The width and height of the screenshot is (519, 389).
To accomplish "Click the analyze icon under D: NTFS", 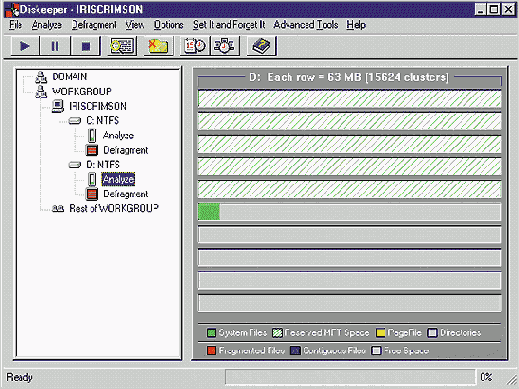I will pyautogui.click(x=92, y=179).
